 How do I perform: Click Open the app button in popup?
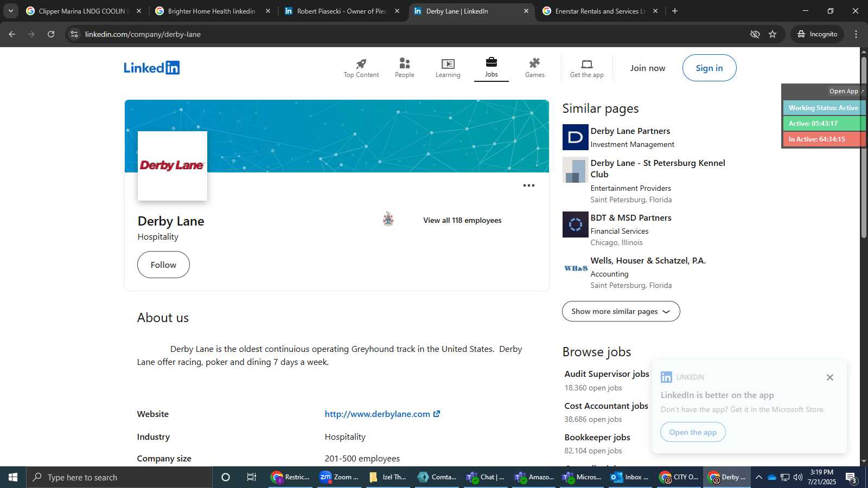(693, 432)
